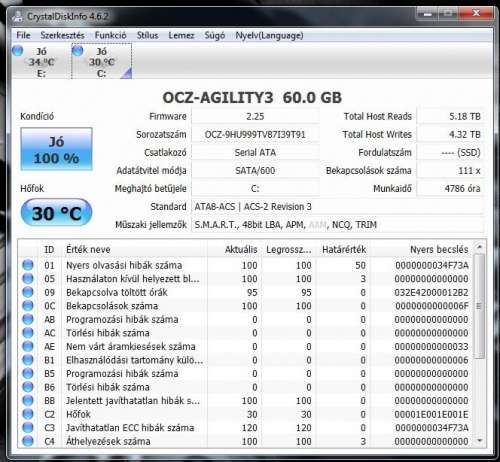The width and height of the screenshot is (500, 462).
Task: Click the 30 °C temperature button
Action: (56, 213)
